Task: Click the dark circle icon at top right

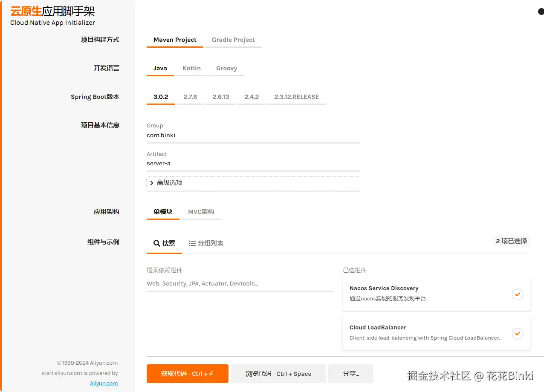Action: pyautogui.click(x=541, y=12)
